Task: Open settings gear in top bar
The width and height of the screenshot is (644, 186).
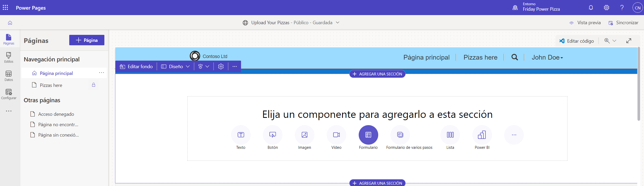Action: tap(607, 8)
